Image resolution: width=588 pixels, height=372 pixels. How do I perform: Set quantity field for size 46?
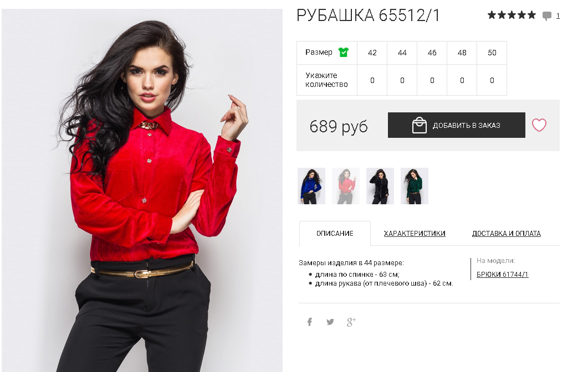coord(432,80)
